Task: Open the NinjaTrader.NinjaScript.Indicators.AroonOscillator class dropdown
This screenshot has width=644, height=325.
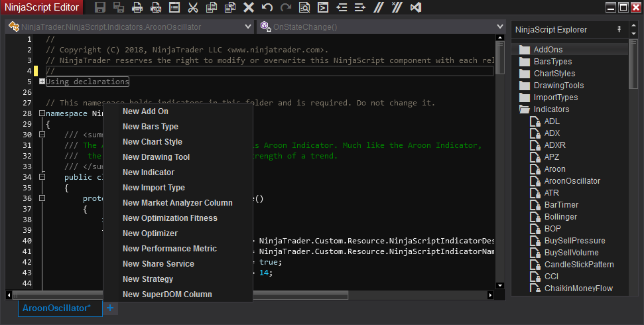Action: click(130, 27)
